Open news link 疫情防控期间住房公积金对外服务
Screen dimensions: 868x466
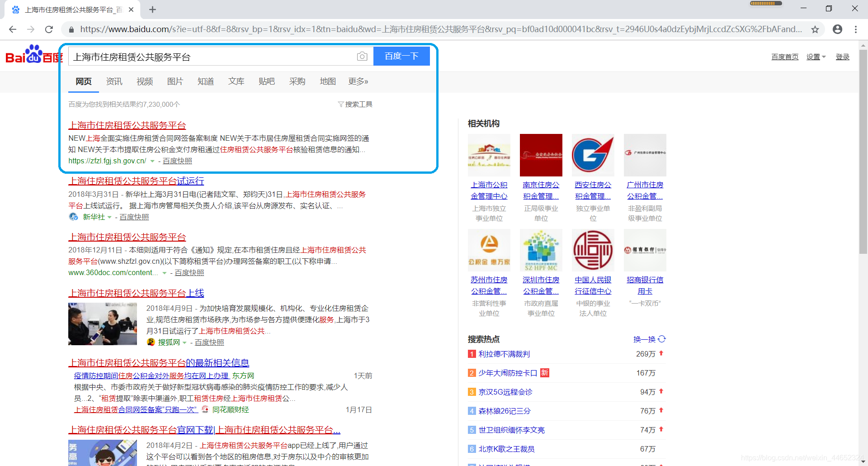point(151,376)
